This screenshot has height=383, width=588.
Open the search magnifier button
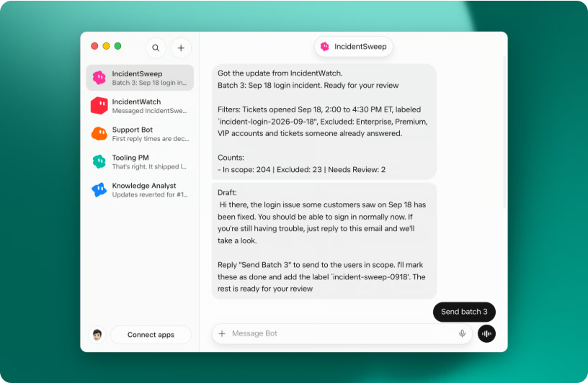click(156, 48)
